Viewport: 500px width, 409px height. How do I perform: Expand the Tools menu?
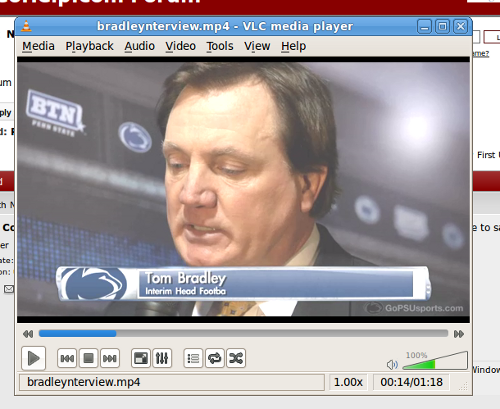point(220,46)
